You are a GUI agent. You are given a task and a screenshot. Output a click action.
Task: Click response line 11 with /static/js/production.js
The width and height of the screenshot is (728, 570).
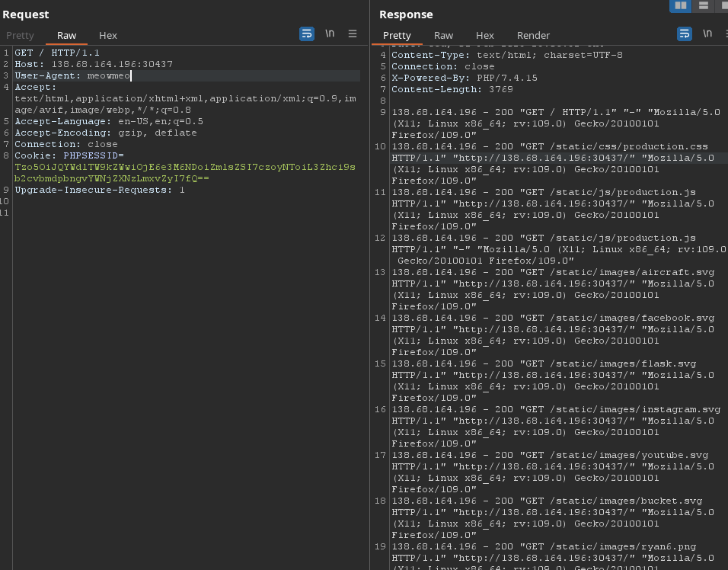(553, 209)
